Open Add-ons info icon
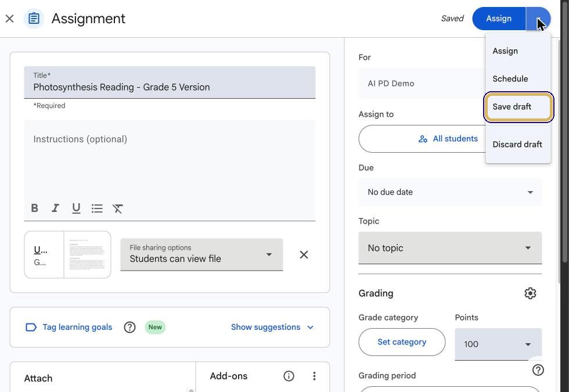The image size is (569, 392). tap(289, 376)
